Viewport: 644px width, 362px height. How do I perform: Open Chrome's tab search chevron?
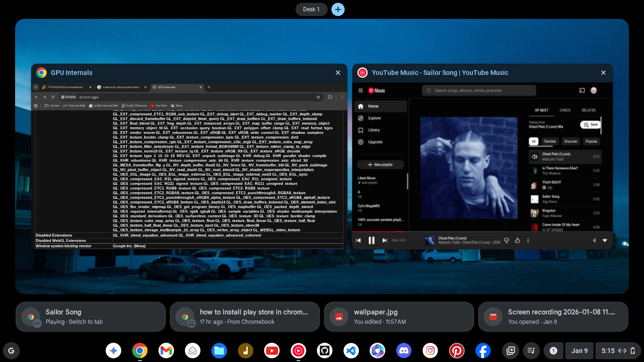pyautogui.click(x=36, y=87)
